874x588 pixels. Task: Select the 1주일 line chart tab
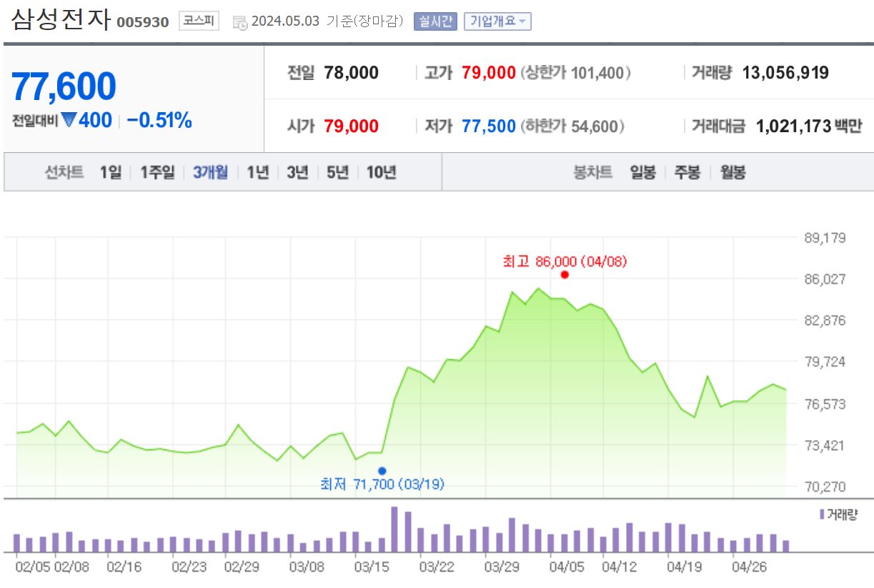[x=157, y=172]
